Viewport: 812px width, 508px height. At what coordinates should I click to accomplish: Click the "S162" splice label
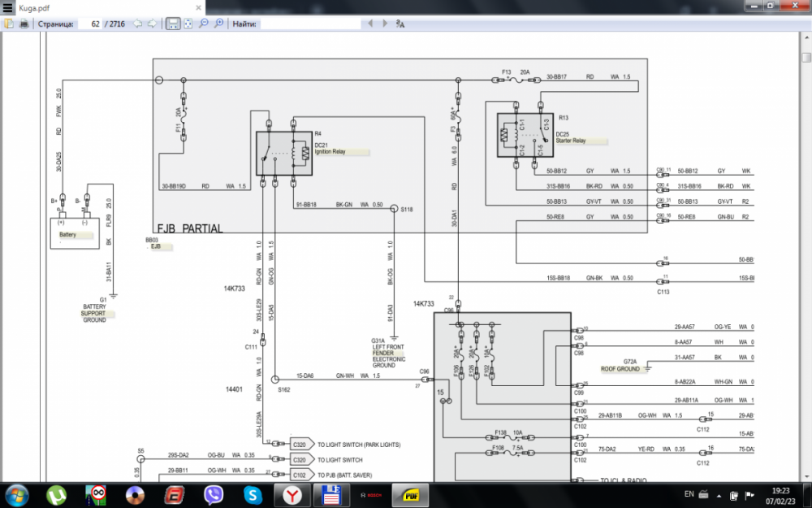tap(283, 390)
